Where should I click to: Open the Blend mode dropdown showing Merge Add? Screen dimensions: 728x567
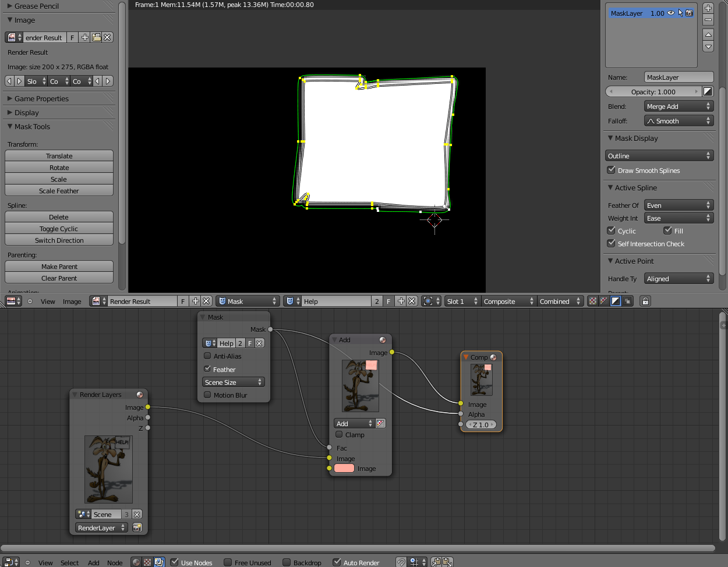click(678, 106)
